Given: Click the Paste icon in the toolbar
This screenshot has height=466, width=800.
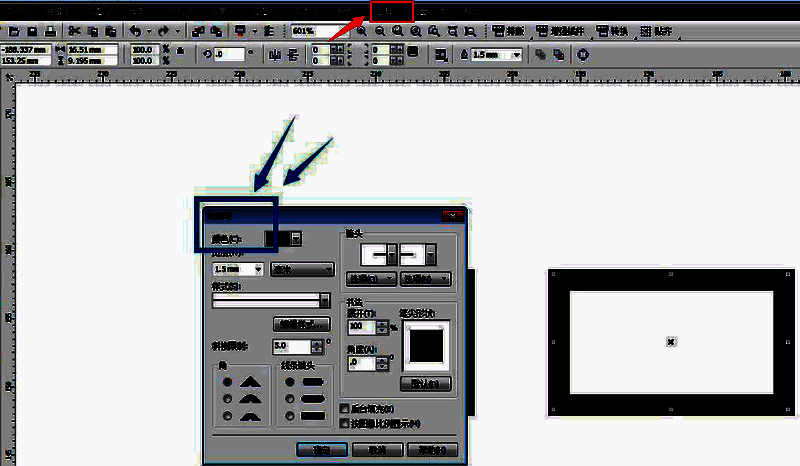Looking at the screenshot, I should pos(110,31).
